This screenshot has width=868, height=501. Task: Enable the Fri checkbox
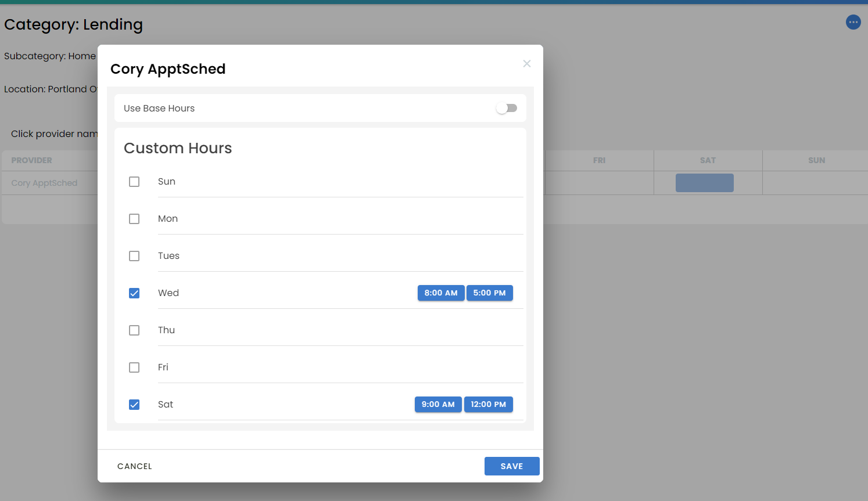[134, 367]
